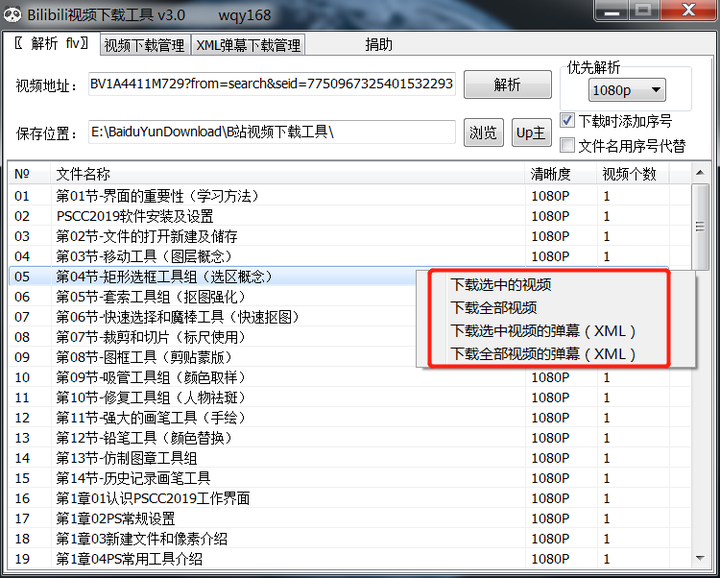Click the 保存位置 path input field
720x578 pixels.
click(x=271, y=132)
